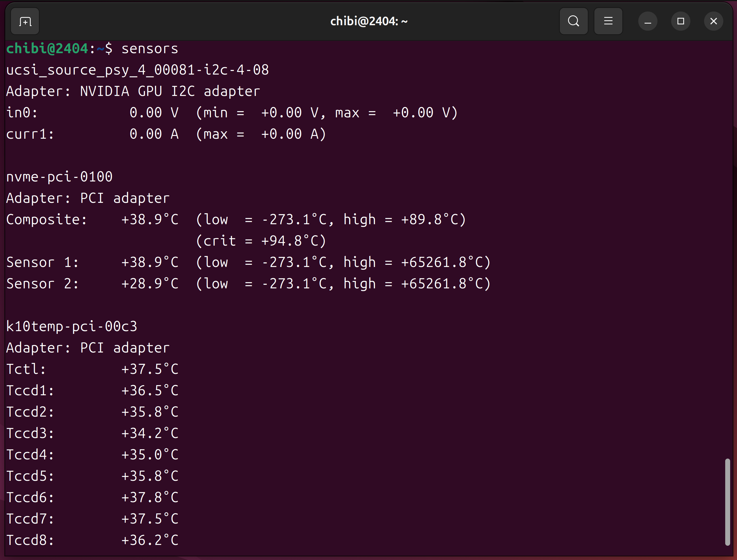Close the chibi@2404 terminal window
The width and height of the screenshot is (737, 560).
pos(713,21)
